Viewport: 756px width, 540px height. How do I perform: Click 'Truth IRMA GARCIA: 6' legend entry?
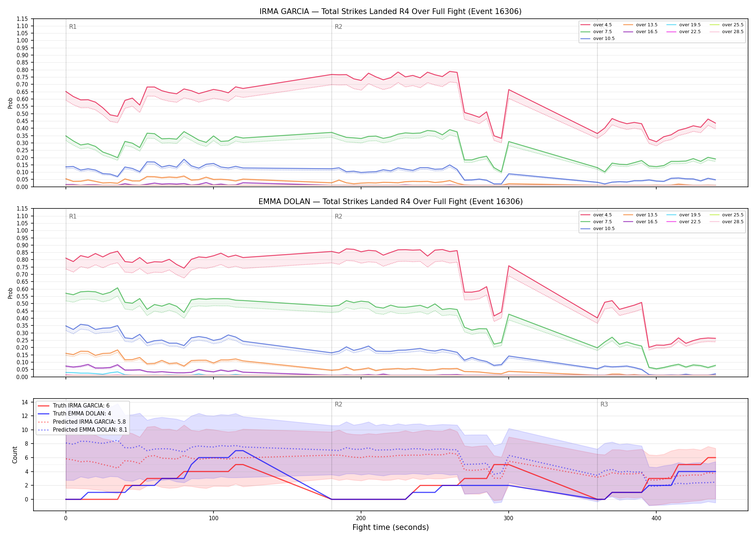(x=81, y=406)
